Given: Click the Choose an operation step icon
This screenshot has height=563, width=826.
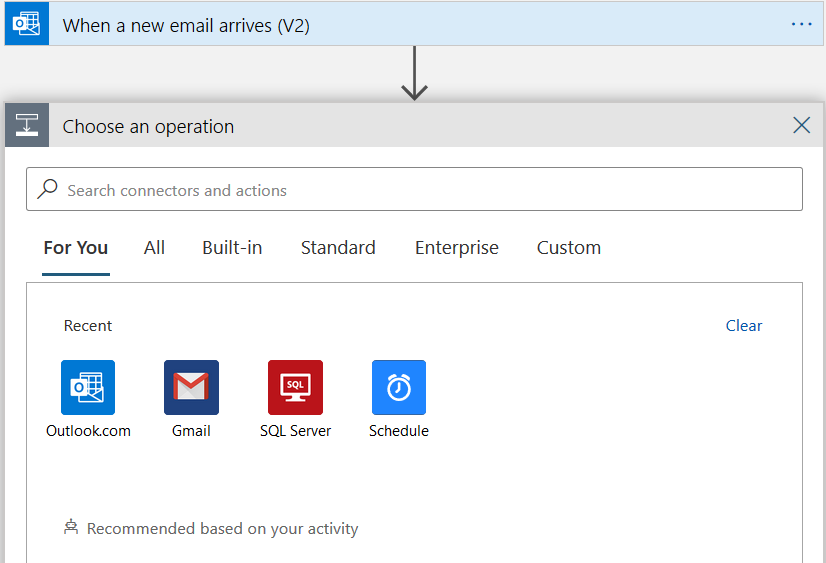Looking at the screenshot, I should click(x=26, y=126).
